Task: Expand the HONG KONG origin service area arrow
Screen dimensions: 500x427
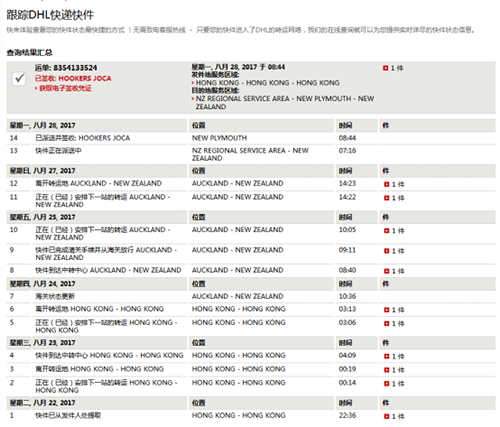Action: pos(193,83)
